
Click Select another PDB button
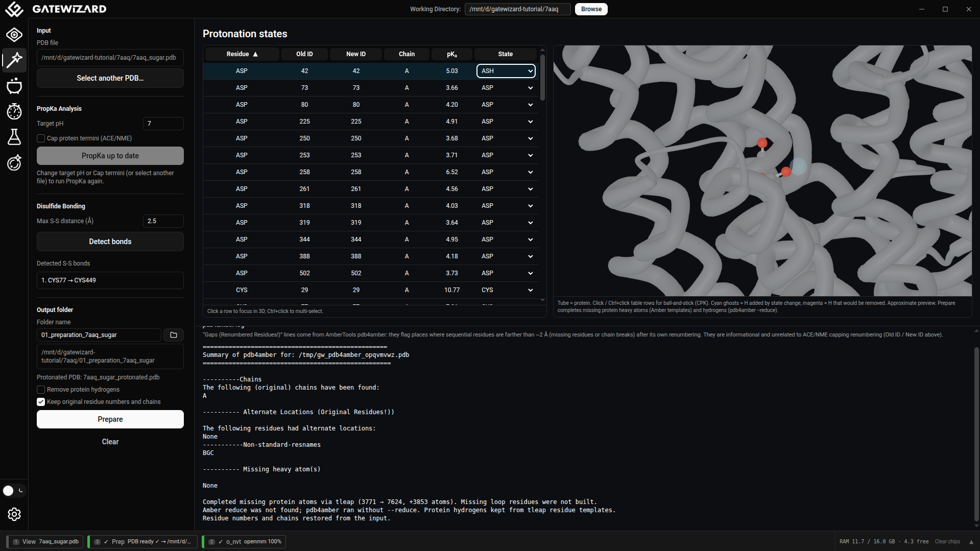coord(110,78)
